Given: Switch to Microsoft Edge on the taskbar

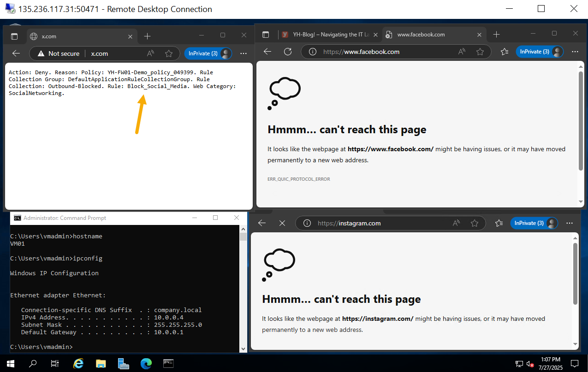Looking at the screenshot, I should click(x=146, y=364).
